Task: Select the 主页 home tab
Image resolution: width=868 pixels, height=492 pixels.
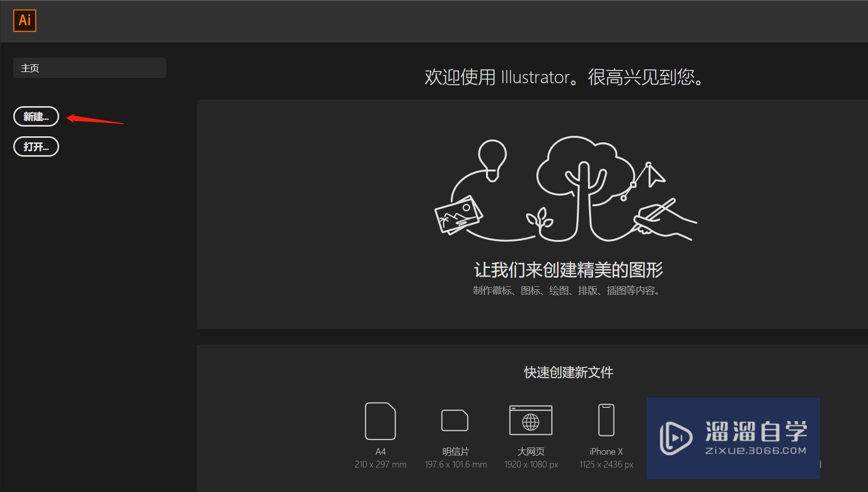Action: click(x=90, y=68)
